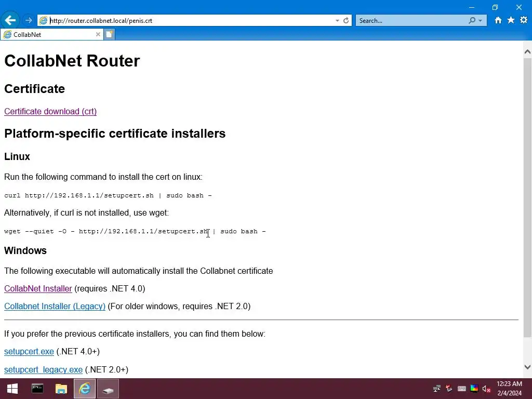Expand the search provider dropdown arrow

point(480,21)
